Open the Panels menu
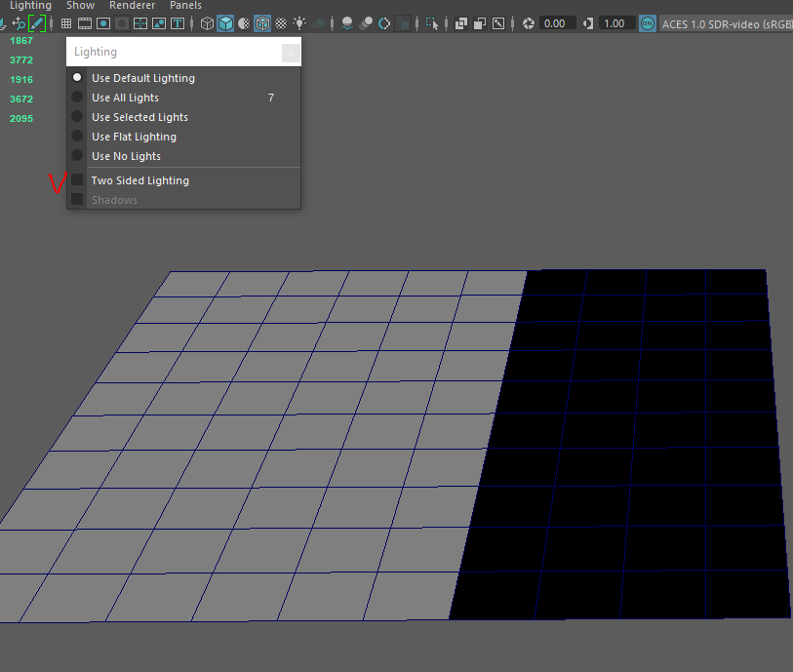 coord(185,6)
